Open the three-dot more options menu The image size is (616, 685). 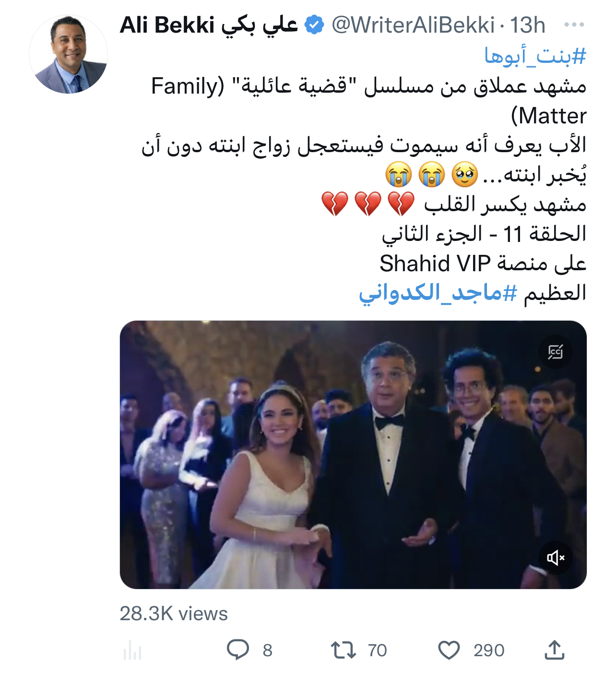click(574, 25)
